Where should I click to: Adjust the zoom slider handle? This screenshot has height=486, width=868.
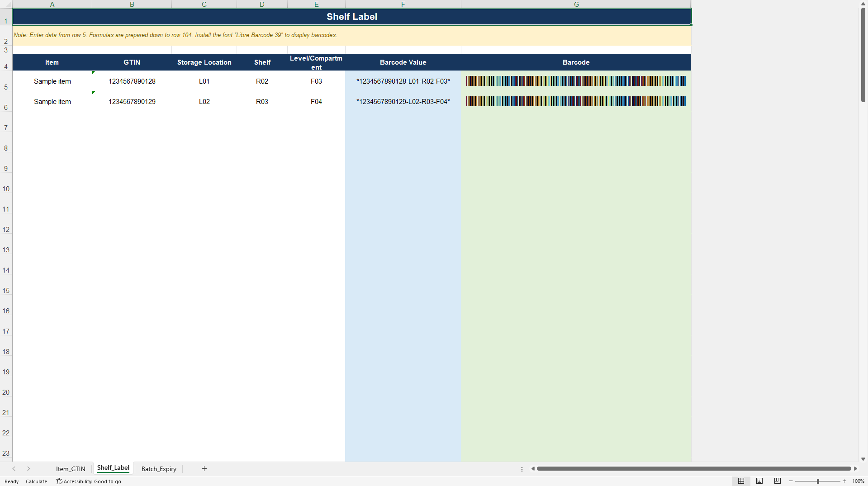818,481
